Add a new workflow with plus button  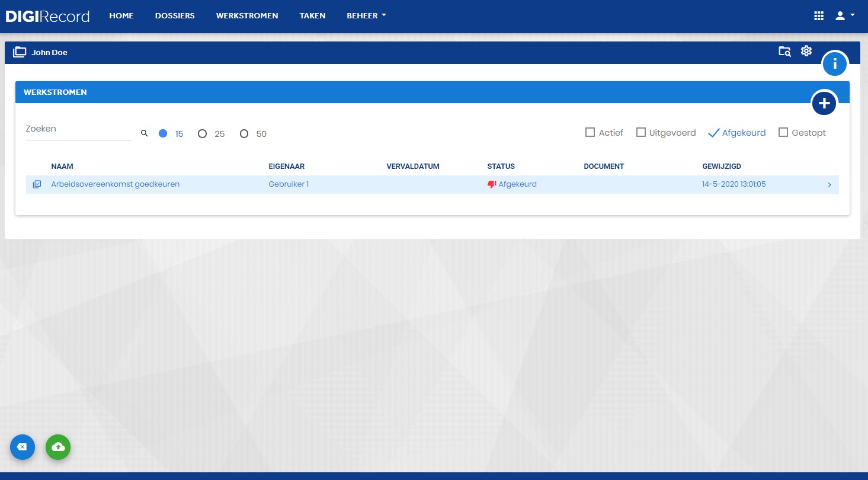824,104
